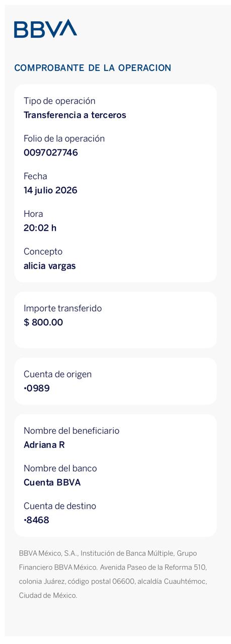
Task: Click the Nombre del banco label
Action: (60, 468)
